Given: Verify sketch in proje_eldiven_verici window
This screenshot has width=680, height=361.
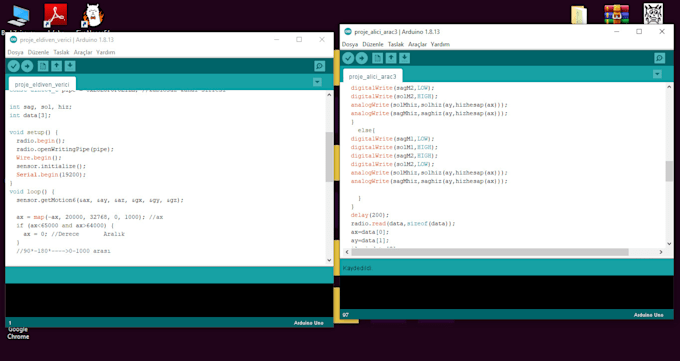Looking at the screenshot, I should [13, 66].
